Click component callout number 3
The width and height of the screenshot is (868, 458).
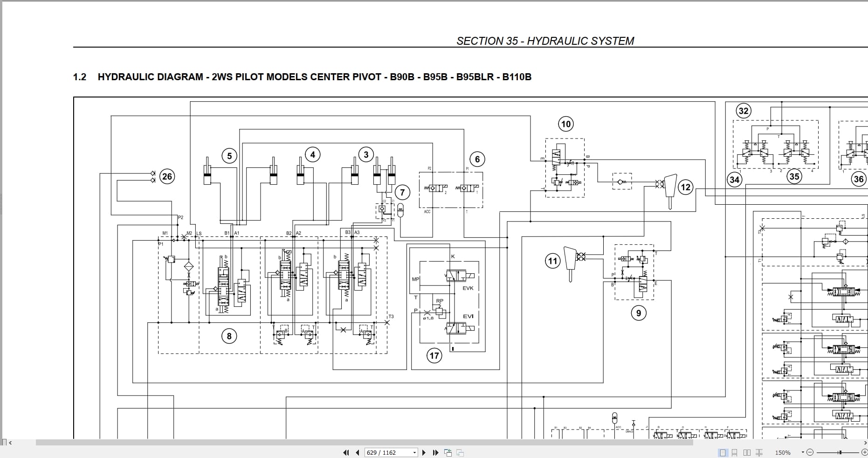366,154
